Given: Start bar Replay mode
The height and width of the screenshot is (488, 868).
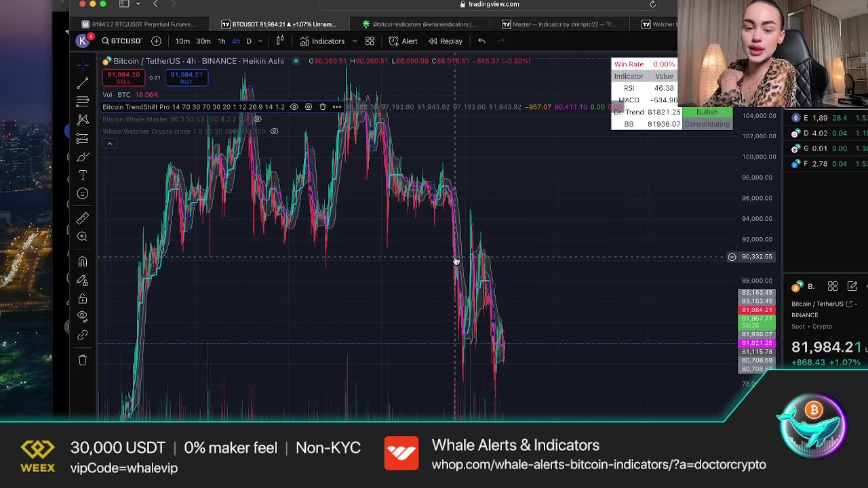Looking at the screenshot, I should coord(445,41).
